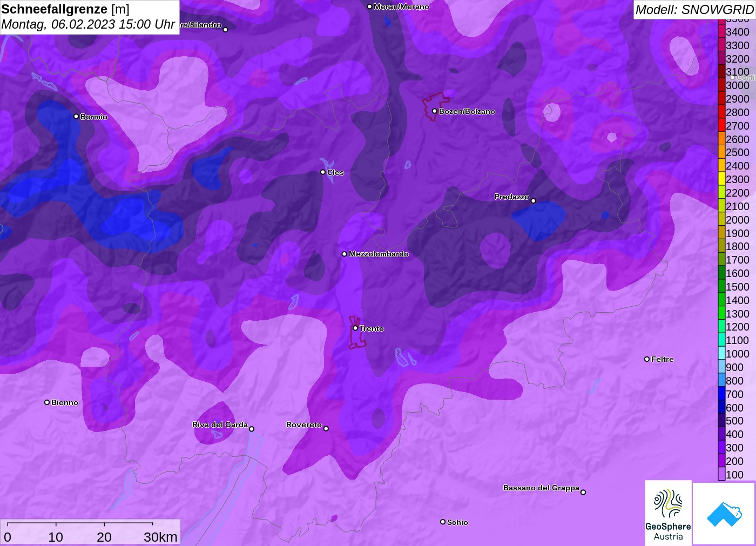
Task: Click the legend value '700'
Action: pos(734,394)
